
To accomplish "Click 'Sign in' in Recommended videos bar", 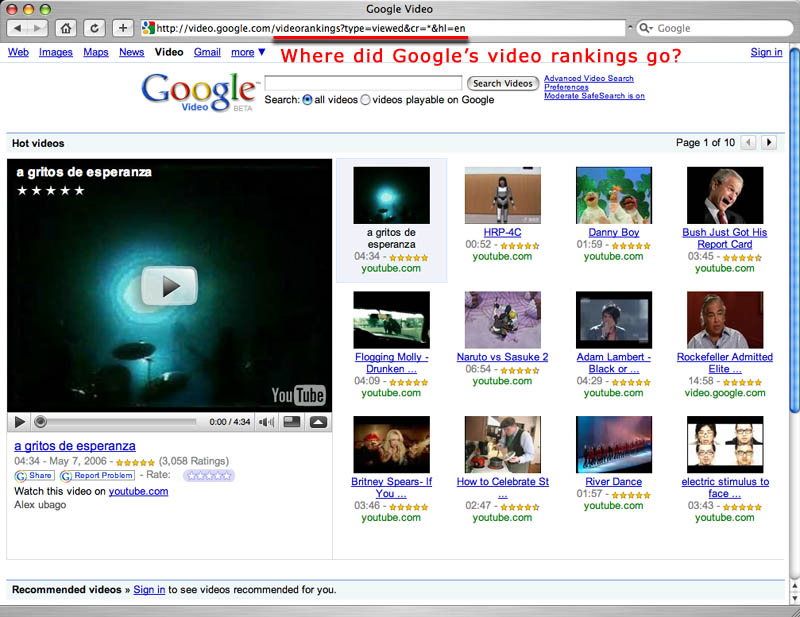I will [149, 590].
